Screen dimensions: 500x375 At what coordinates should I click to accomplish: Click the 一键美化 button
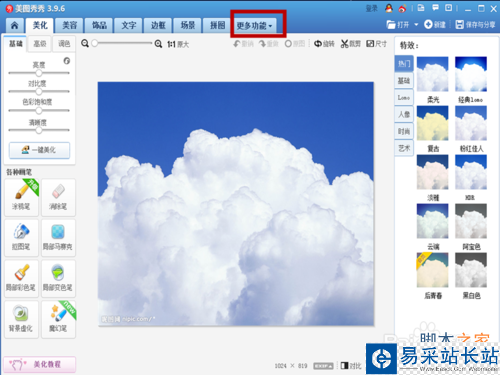(x=39, y=150)
